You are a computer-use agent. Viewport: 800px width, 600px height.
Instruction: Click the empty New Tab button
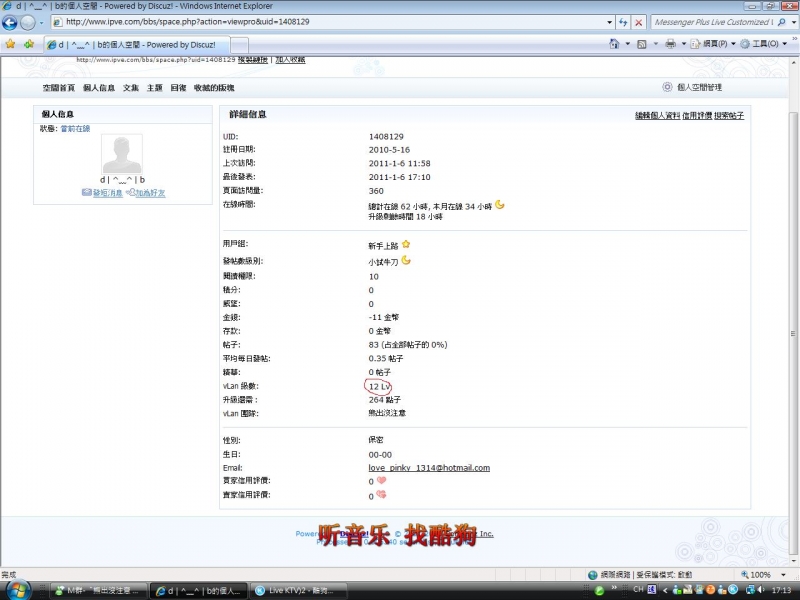(x=239, y=45)
